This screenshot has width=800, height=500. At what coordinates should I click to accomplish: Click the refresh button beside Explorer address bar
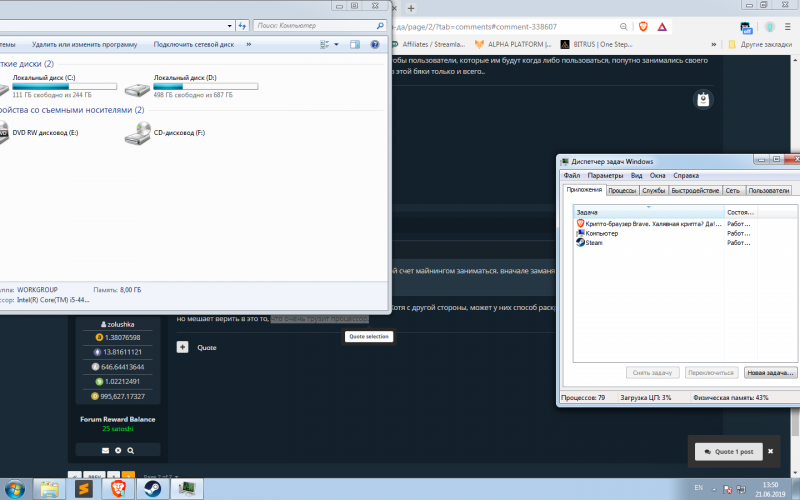[x=242, y=26]
